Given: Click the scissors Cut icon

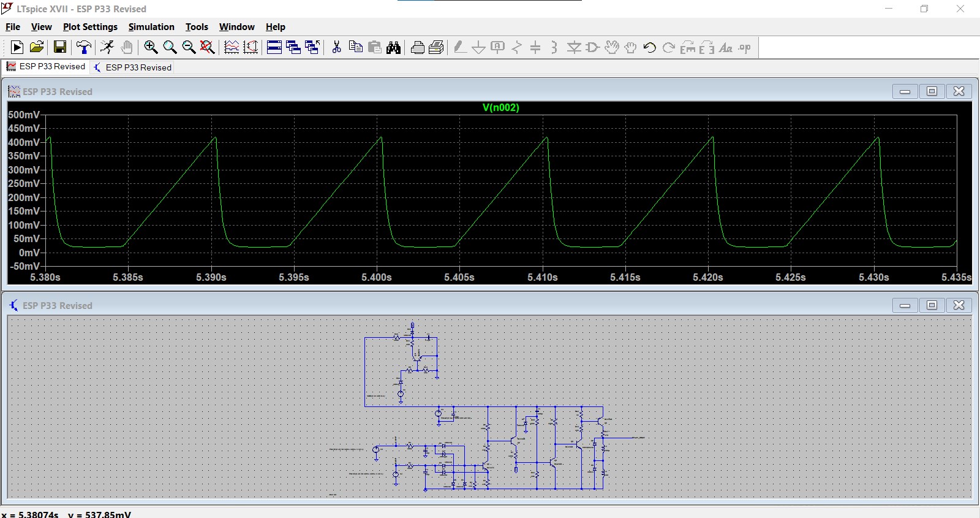Looking at the screenshot, I should [336, 47].
